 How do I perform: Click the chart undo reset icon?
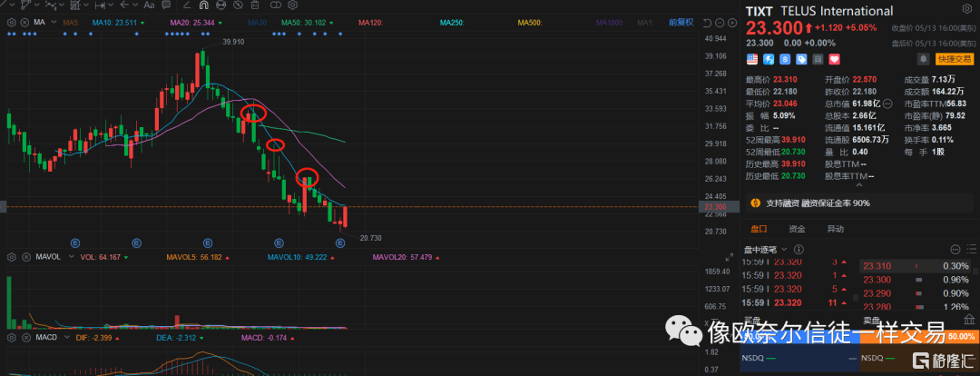pos(707,23)
